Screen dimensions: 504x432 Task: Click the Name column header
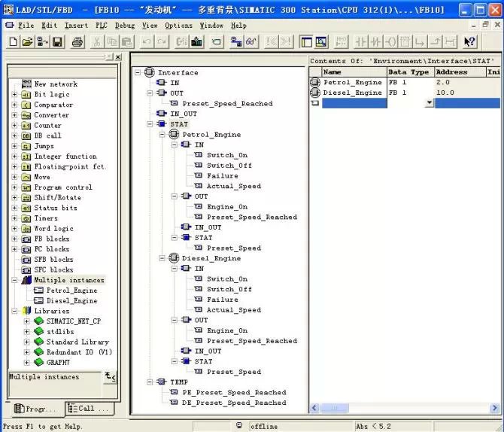(x=354, y=71)
